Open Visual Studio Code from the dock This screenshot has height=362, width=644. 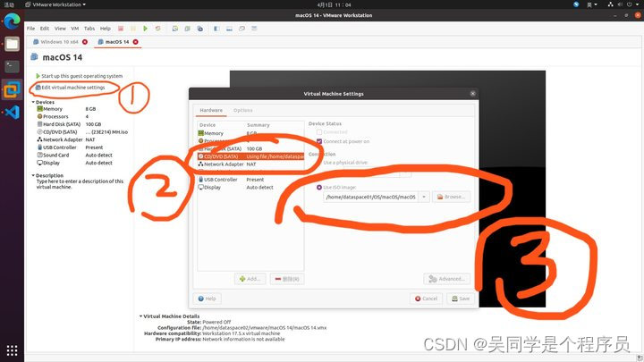13,112
